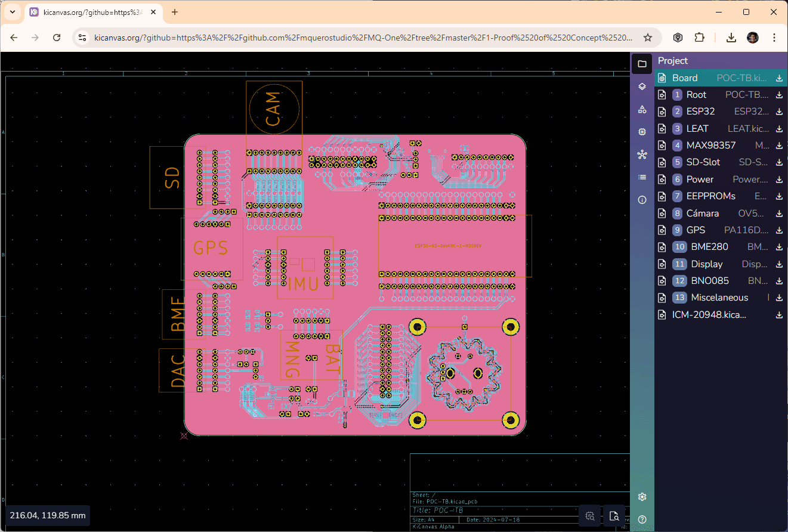Close the kicanvas.org browser tab

(x=154, y=12)
